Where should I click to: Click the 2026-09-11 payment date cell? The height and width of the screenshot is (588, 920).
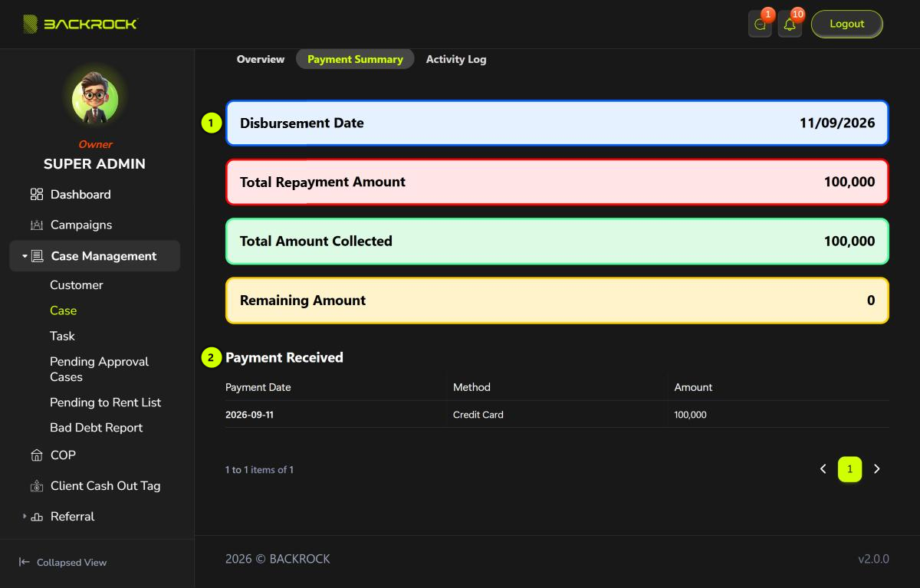[249, 415]
